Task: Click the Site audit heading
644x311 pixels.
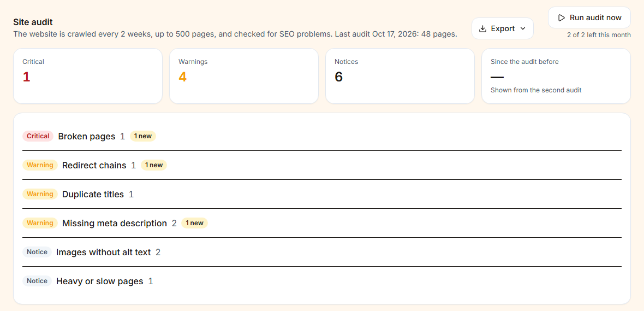Action: point(33,22)
